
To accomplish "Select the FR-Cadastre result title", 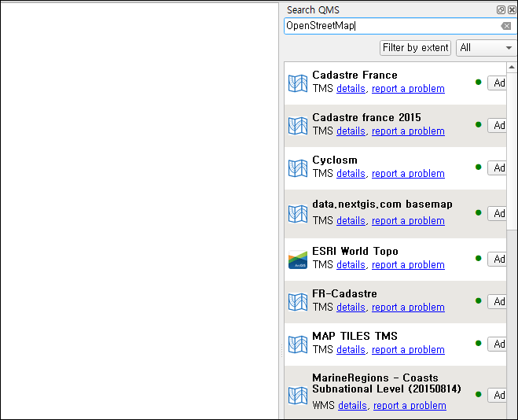I will [x=344, y=294].
